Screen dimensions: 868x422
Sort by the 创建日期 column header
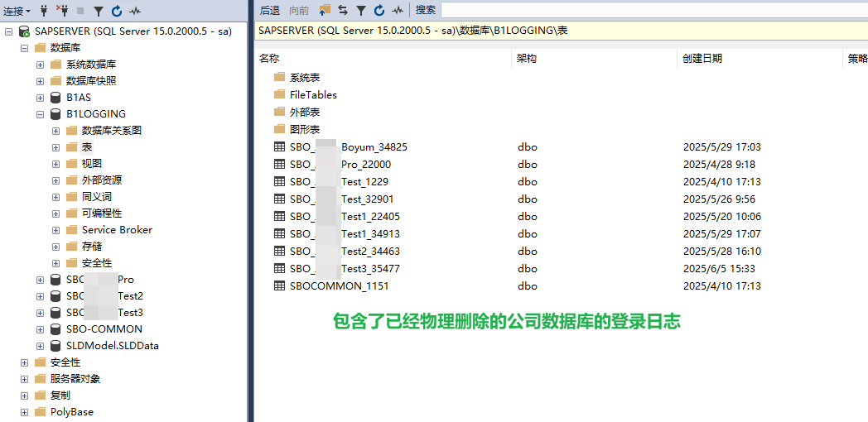[x=760, y=59]
